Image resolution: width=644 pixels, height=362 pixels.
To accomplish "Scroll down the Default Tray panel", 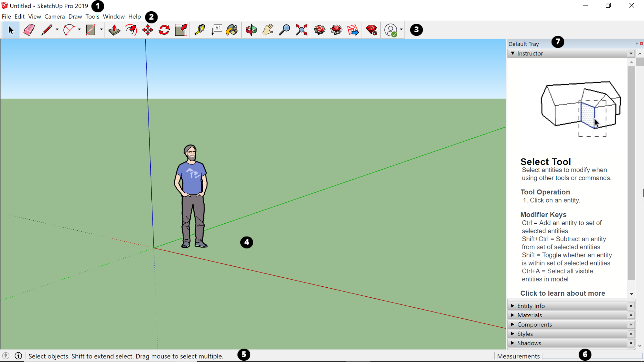I will tap(640, 346).
